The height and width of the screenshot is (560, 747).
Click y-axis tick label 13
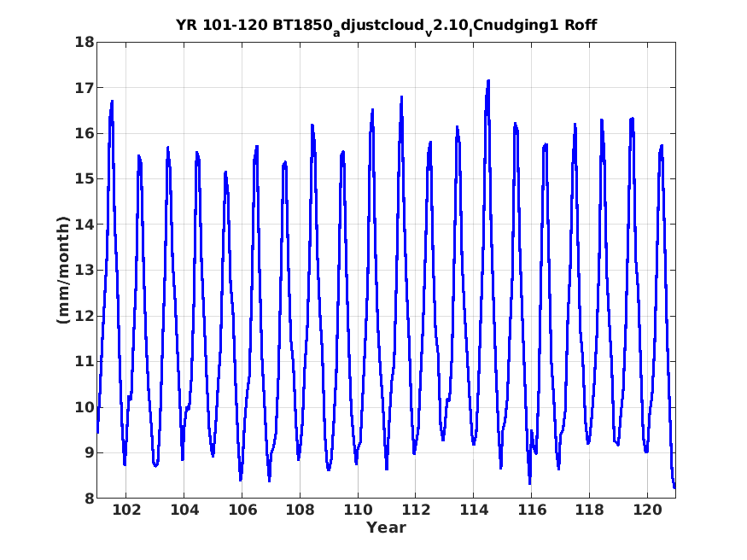(85, 271)
